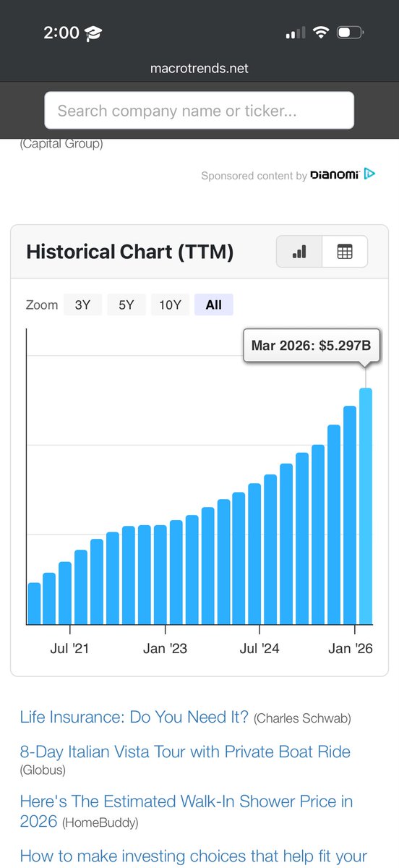Click the Jul '21 axis label
Image resolution: width=399 pixels, height=868 pixels.
(x=70, y=648)
